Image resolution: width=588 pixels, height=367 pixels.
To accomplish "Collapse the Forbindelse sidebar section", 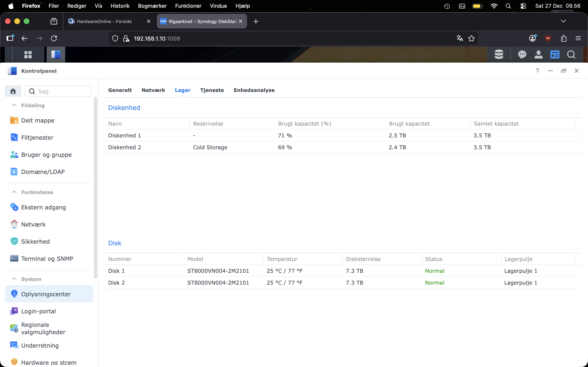I will (x=14, y=192).
